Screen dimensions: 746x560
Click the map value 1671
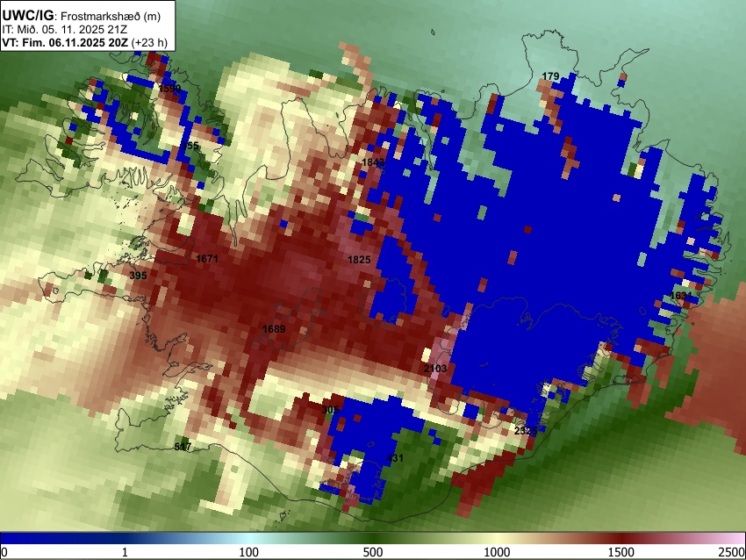(x=207, y=259)
